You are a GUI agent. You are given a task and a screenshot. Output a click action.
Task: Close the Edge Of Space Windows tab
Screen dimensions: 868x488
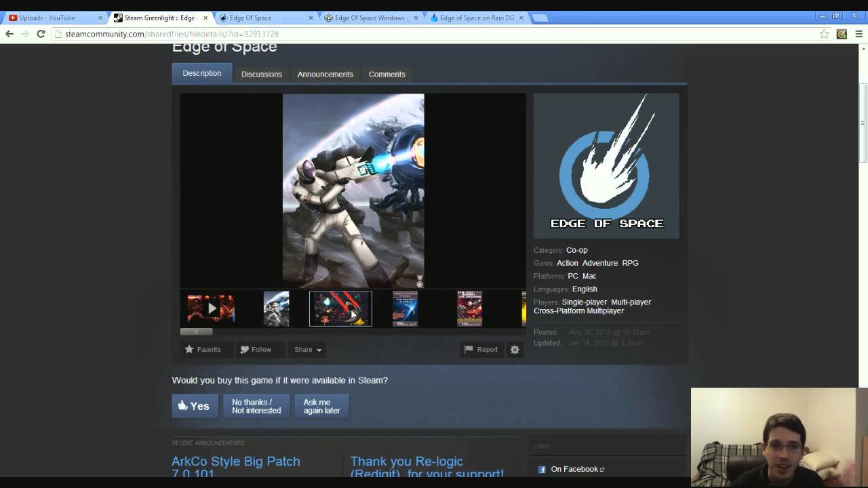coord(416,18)
